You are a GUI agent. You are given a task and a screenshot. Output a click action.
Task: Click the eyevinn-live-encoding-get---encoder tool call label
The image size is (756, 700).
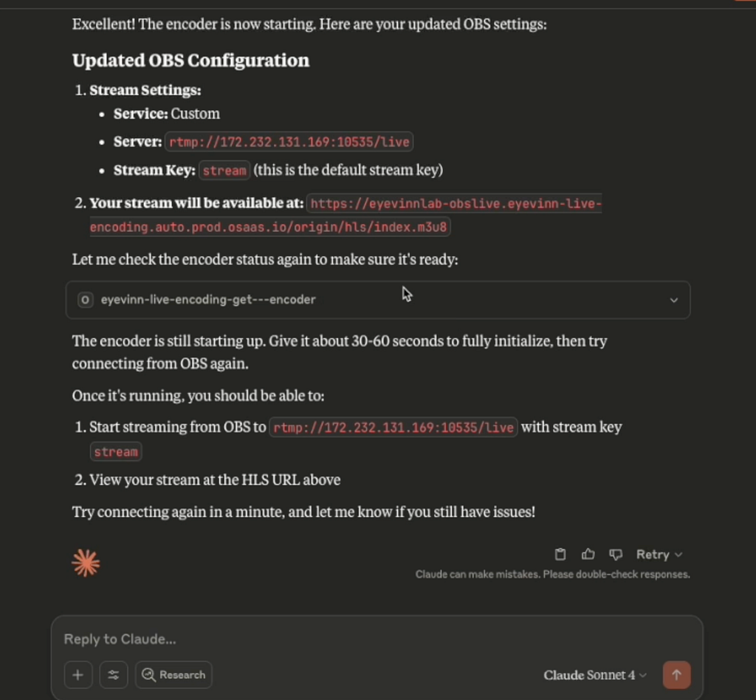208,300
